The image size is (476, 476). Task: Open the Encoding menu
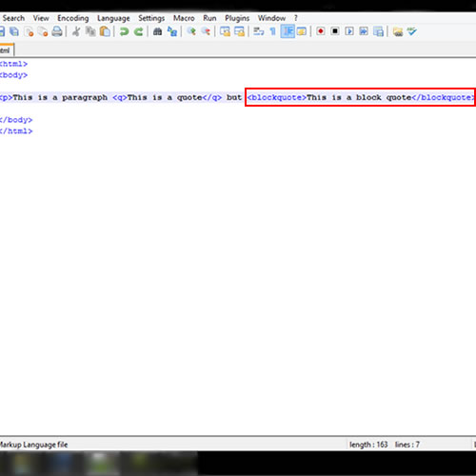click(73, 18)
